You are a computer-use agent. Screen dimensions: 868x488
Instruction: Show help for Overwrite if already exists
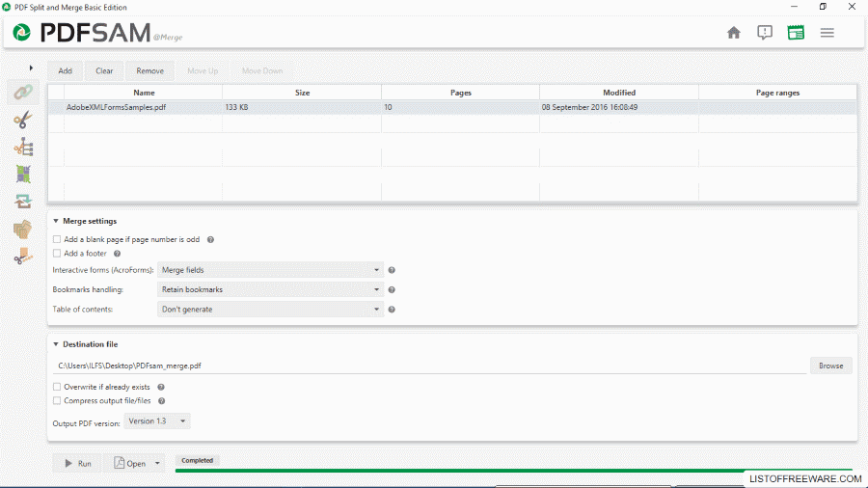tap(160, 388)
